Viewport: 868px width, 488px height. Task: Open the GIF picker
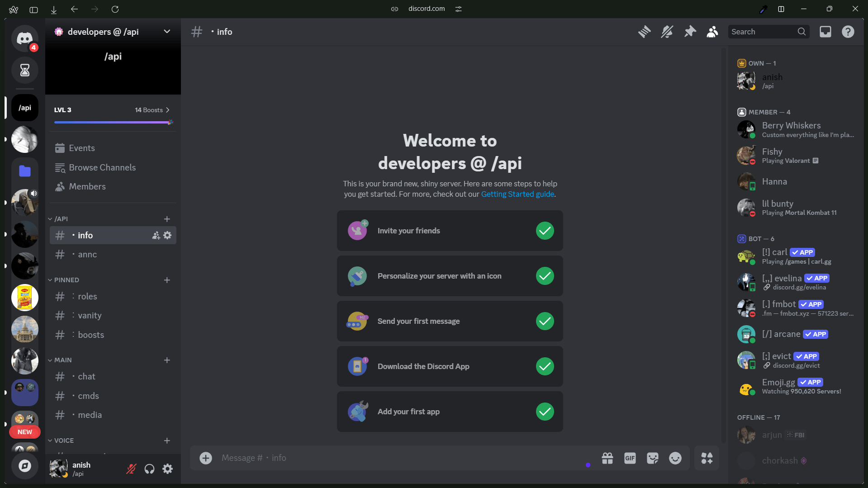pos(630,458)
